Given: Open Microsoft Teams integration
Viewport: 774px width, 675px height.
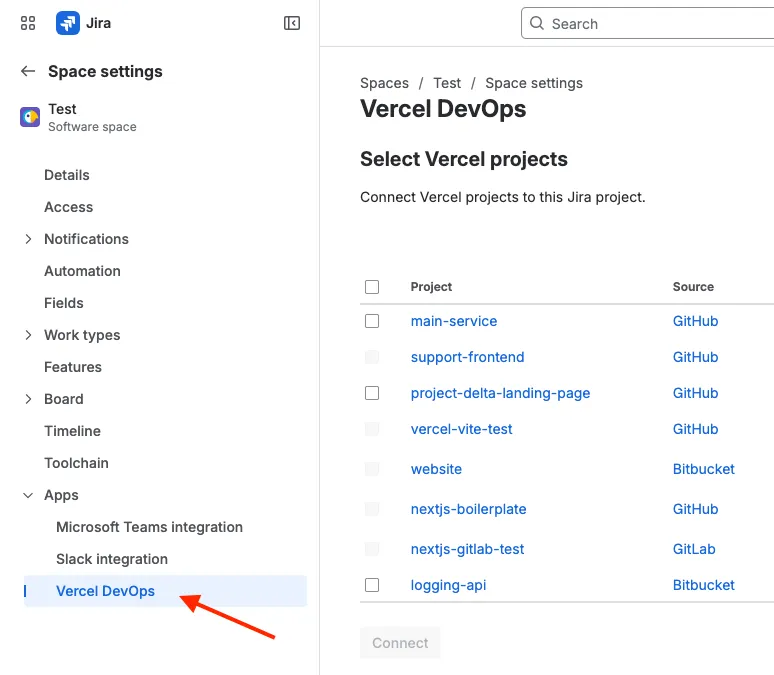Looking at the screenshot, I should pyautogui.click(x=150, y=527).
